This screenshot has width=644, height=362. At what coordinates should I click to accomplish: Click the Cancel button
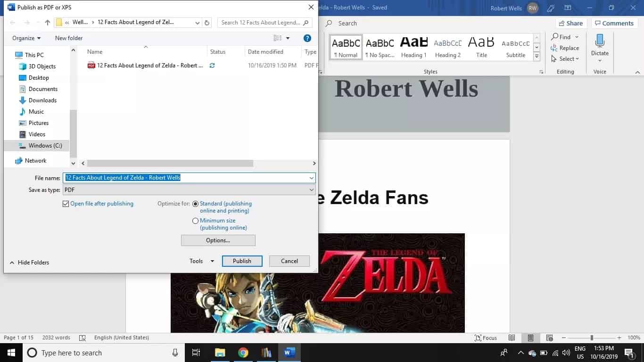(289, 261)
